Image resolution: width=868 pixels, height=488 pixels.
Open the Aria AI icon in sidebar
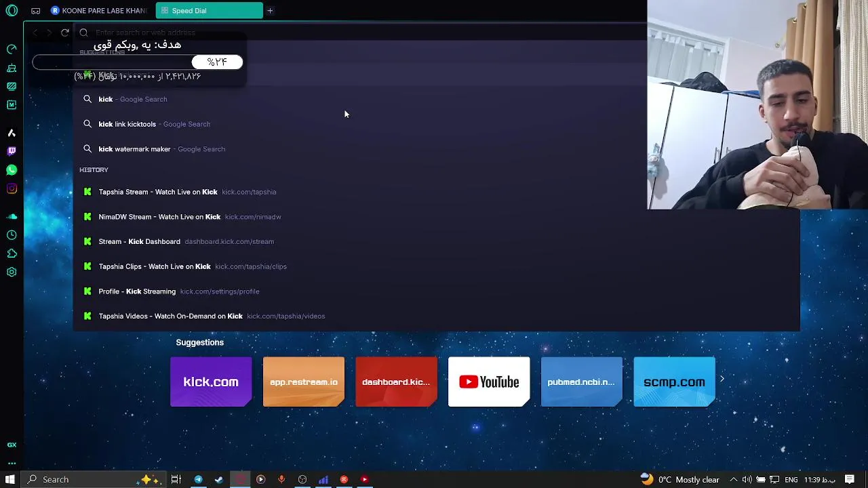12,133
